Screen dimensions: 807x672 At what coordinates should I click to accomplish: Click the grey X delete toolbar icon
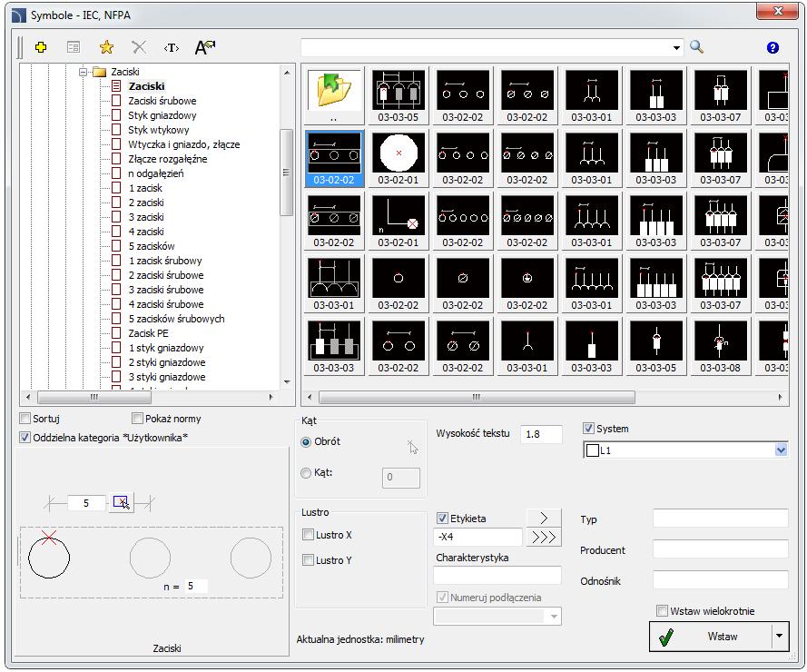[x=139, y=47]
